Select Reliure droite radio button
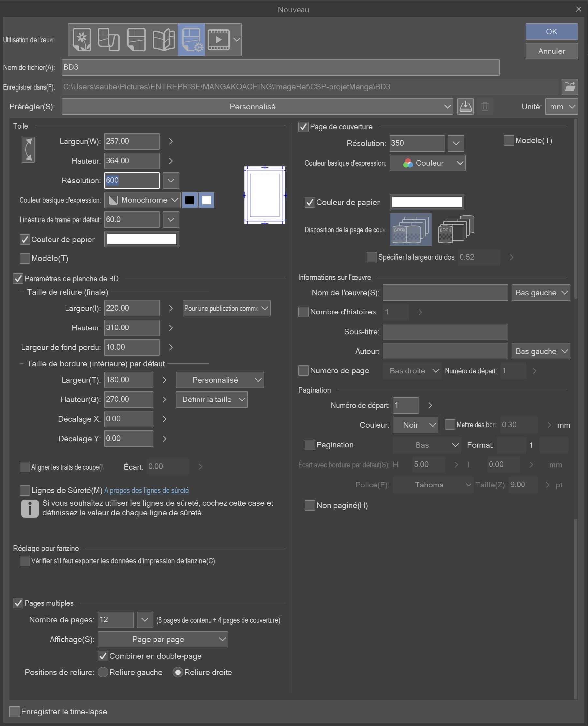The width and height of the screenshot is (588, 726). [178, 672]
